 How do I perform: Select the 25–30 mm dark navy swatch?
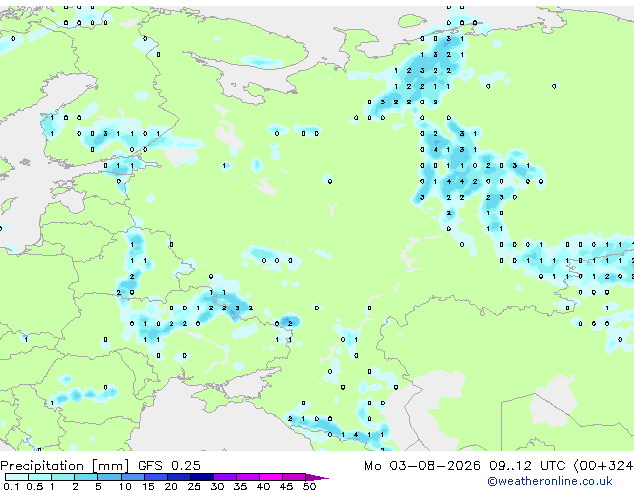pos(202,477)
